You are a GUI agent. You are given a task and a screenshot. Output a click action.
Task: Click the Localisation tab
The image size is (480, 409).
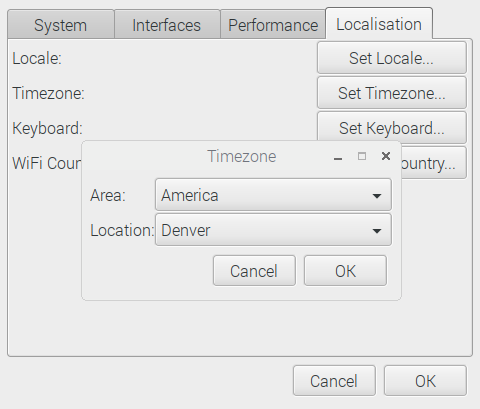click(379, 24)
